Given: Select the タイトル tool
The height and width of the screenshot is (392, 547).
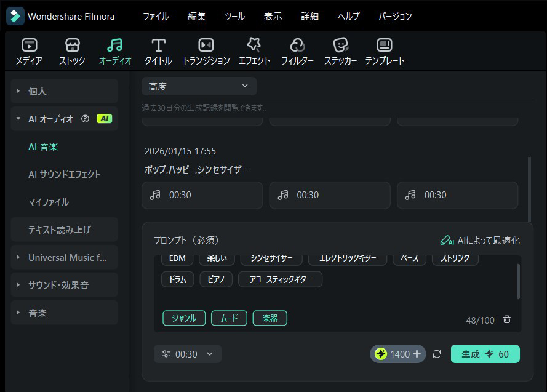Looking at the screenshot, I should click(x=158, y=50).
